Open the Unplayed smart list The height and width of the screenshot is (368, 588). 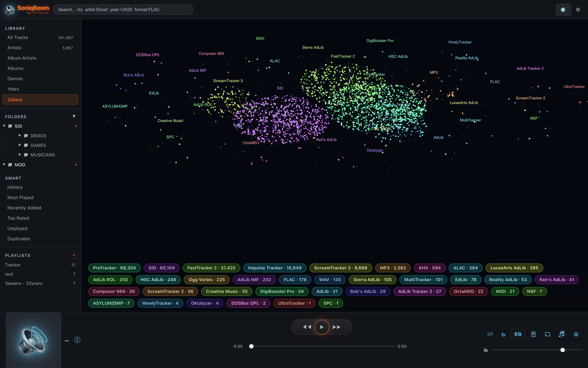click(x=40, y=228)
